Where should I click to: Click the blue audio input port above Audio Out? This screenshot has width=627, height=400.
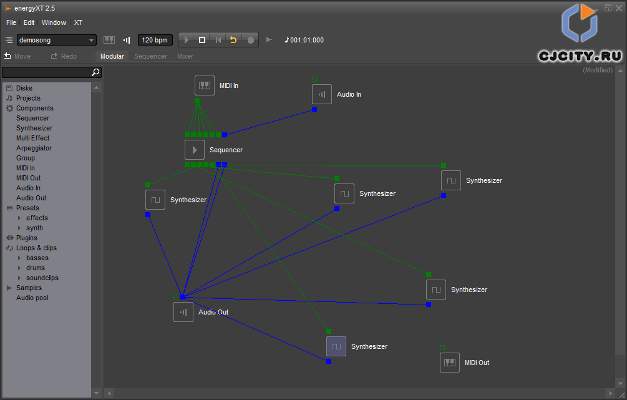[182, 297]
